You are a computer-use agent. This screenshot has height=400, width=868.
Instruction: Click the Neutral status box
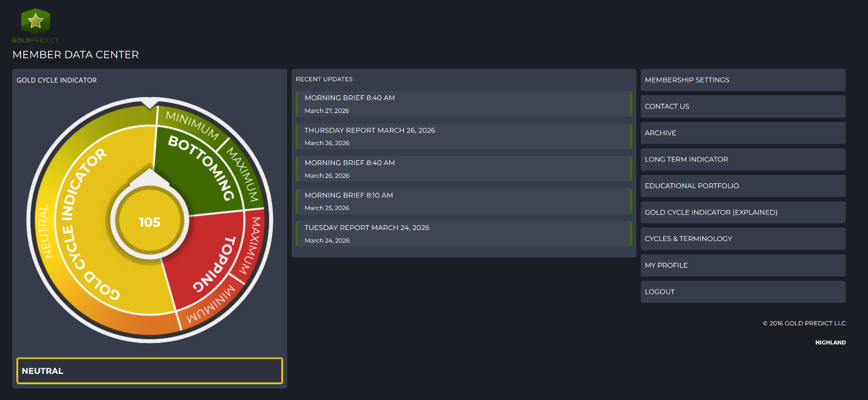tap(149, 371)
